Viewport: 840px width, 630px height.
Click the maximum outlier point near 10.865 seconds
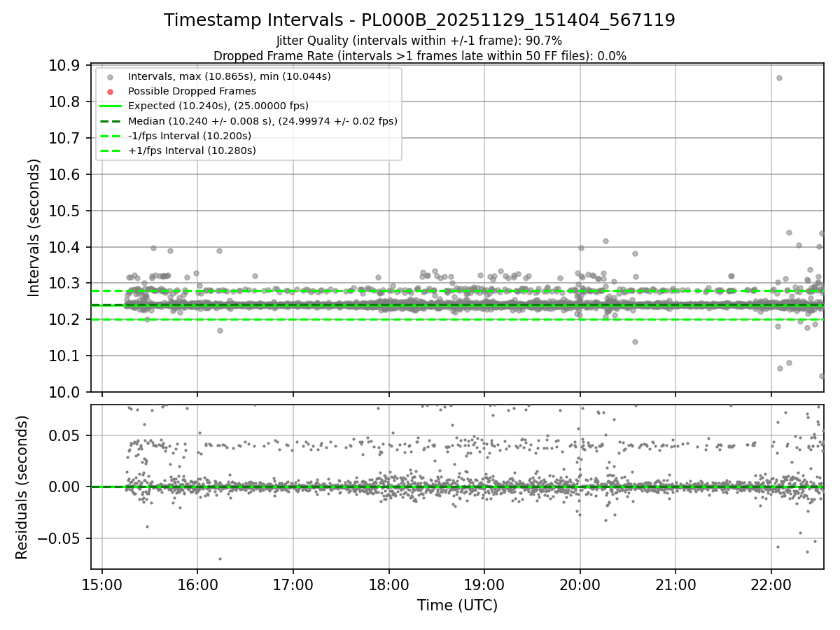pos(779,78)
